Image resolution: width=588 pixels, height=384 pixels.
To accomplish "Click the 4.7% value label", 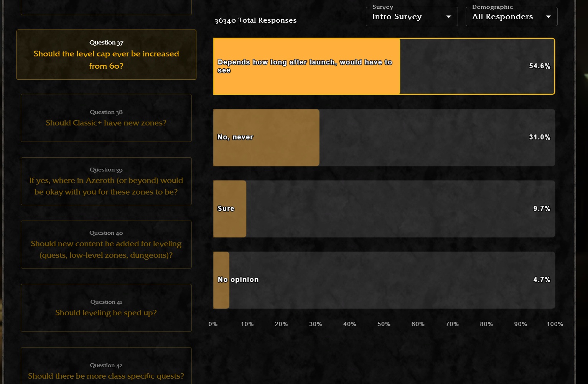I will 542,280.
